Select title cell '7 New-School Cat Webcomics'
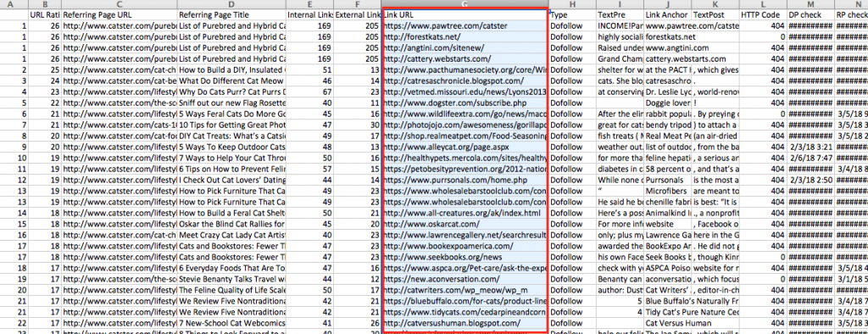The image size is (868, 334). point(232,324)
